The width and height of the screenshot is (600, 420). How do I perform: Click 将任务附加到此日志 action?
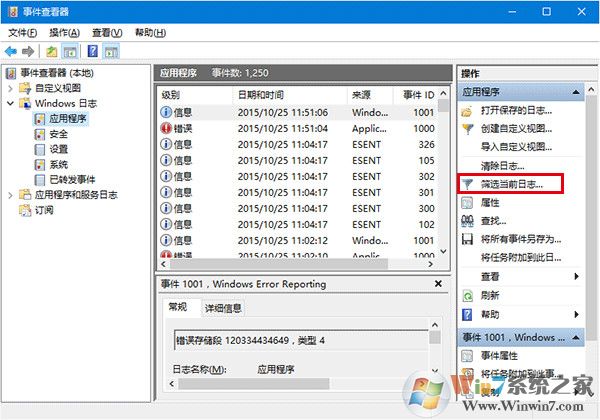520,257
